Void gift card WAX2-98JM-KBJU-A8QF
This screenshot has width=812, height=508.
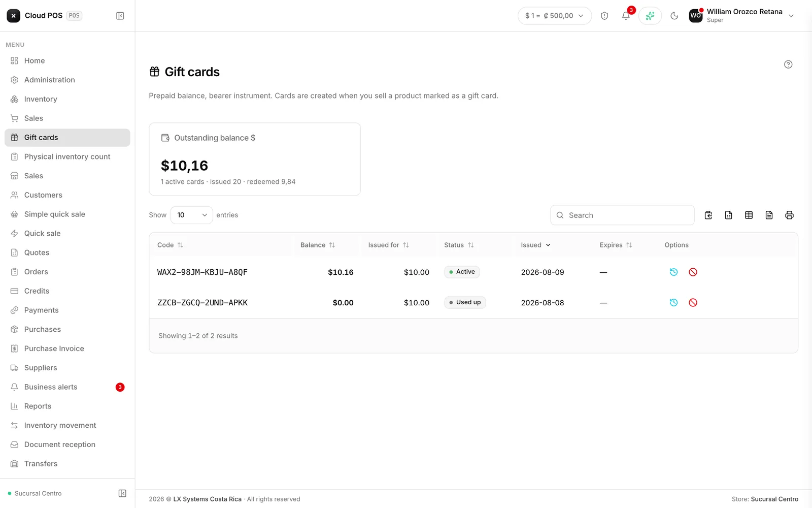(x=693, y=272)
